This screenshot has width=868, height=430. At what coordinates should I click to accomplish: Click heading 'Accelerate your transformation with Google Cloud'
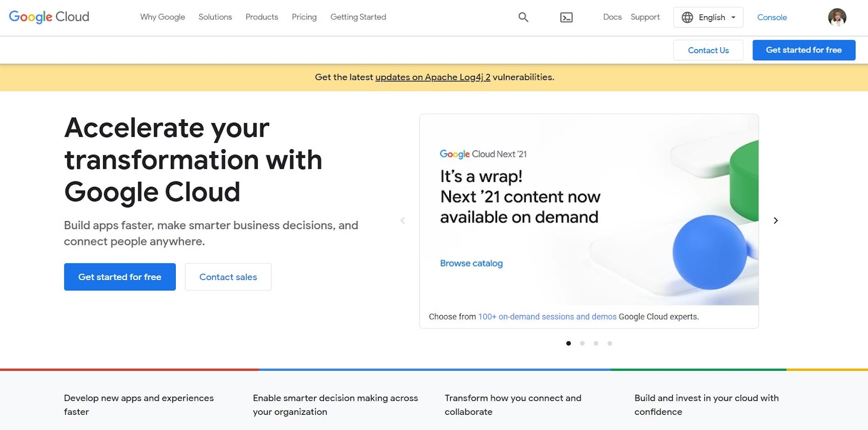click(193, 160)
